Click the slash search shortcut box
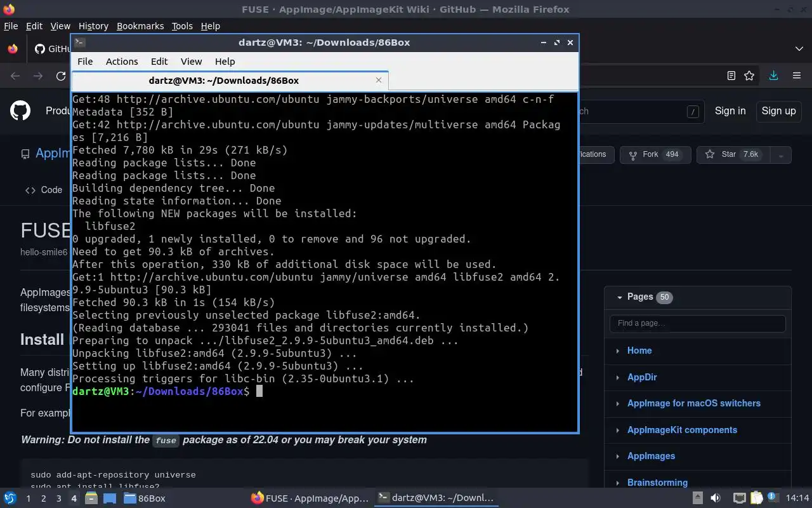 click(693, 111)
